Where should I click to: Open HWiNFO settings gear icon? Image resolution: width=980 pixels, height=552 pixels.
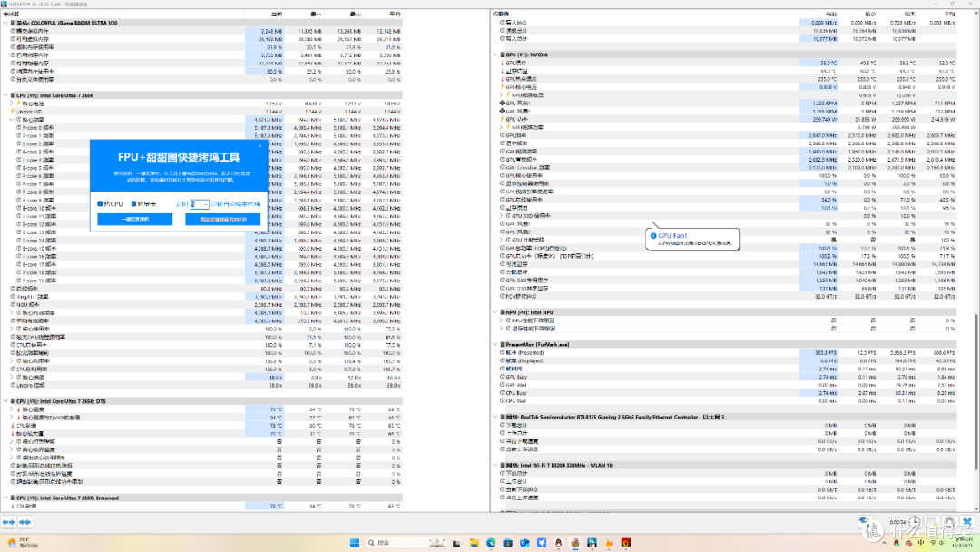click(950, 521)
